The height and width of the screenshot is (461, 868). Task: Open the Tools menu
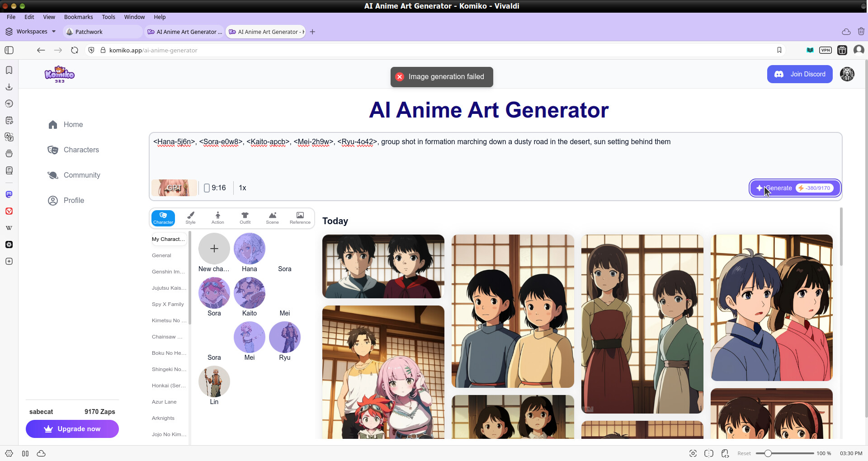(x=108, y=17)
